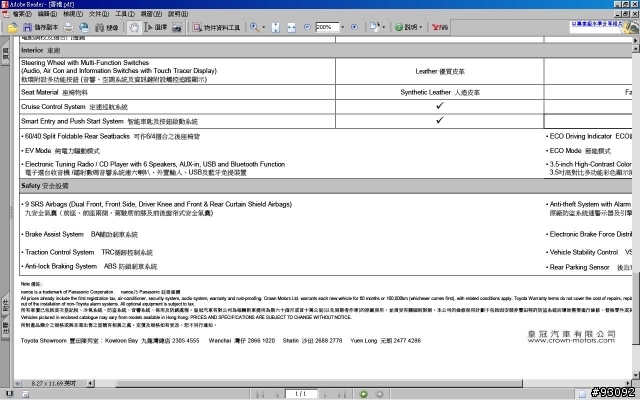Open the Pages tab in left sidebar

coord(5,53)
